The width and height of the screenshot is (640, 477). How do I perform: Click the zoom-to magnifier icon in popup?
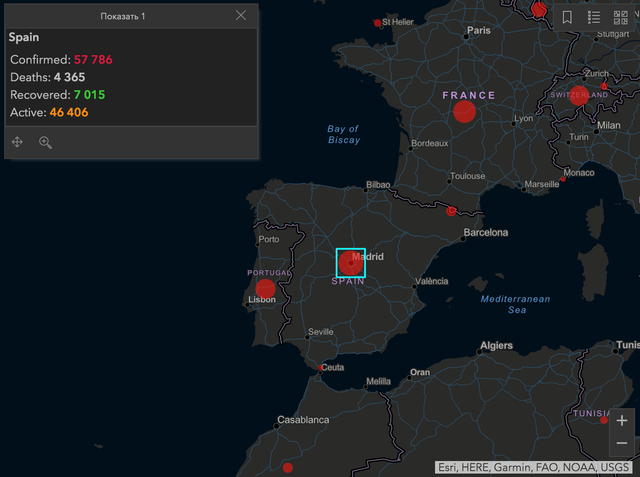click(x=45, y=143)
